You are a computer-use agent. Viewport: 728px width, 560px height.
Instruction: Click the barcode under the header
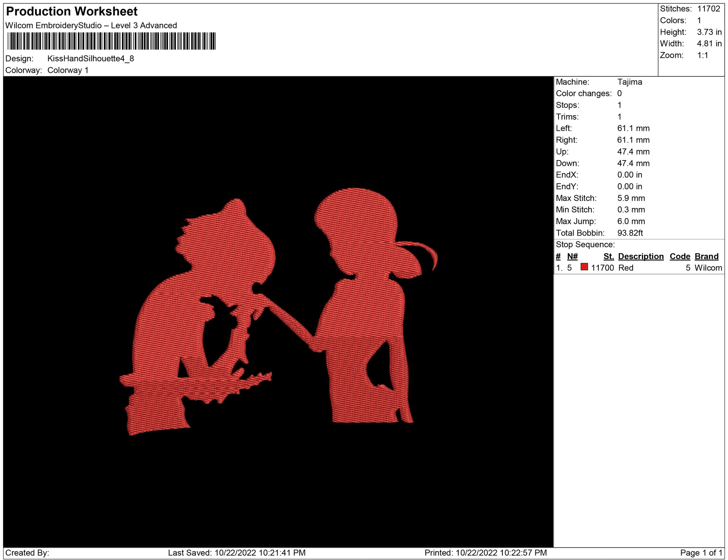(111, 41)
